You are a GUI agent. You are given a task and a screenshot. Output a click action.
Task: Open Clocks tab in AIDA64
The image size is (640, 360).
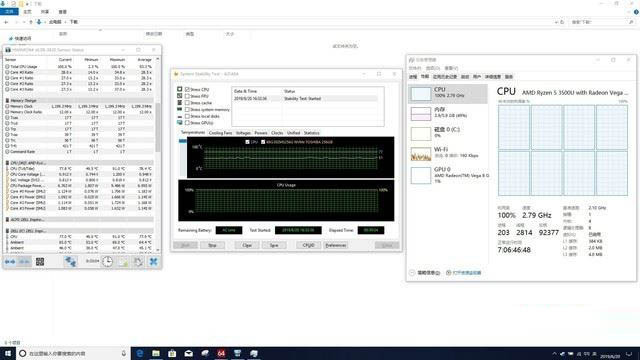point(277,133)
